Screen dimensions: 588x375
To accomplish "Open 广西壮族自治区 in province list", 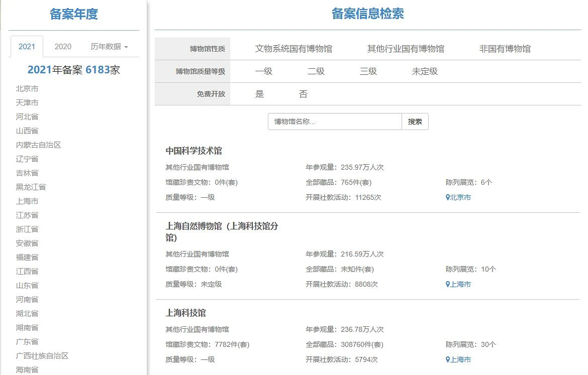I will pos(42,356).
